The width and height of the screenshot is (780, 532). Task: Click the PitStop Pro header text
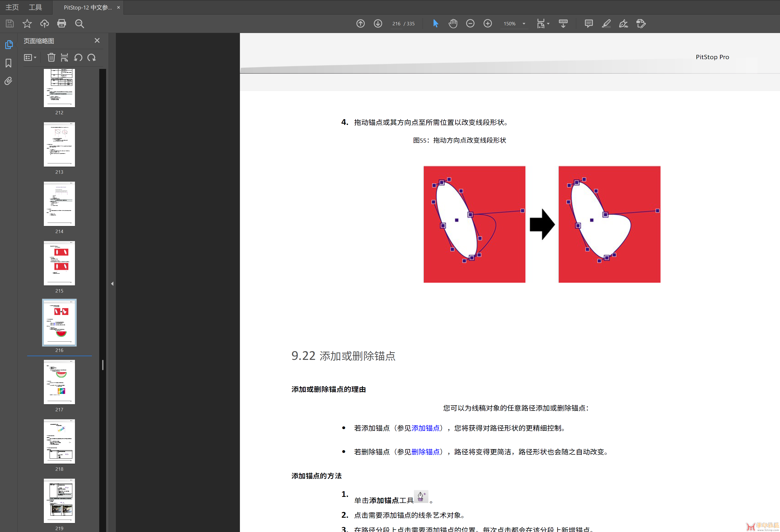point(712,57)
